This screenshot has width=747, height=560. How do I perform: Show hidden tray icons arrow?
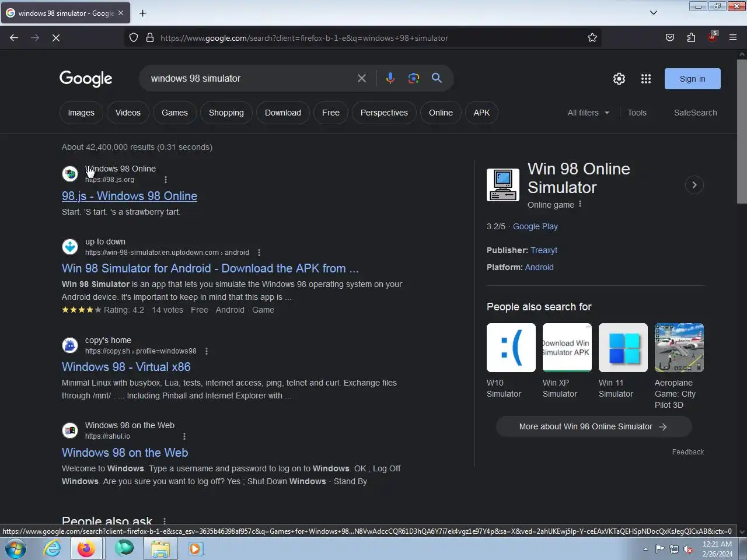click(x=645, y=549)
